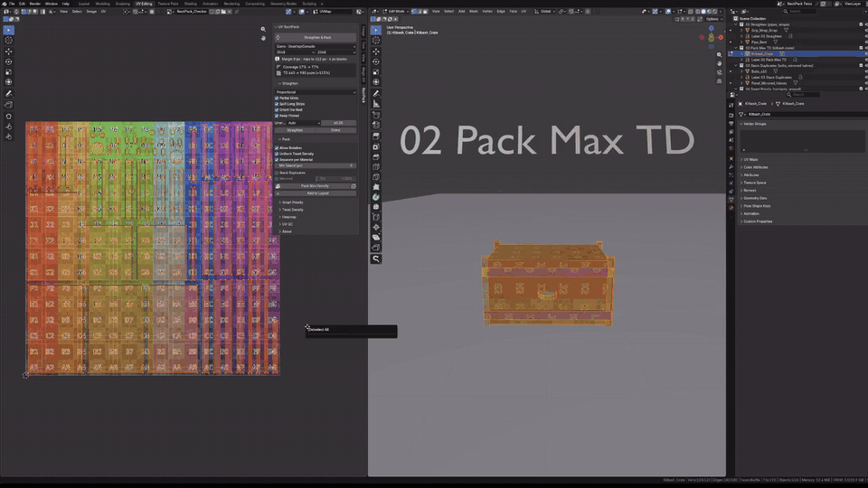
Task: Switch to the Texture Paint workspace tab
Action: pyautogui.click(x=168, y=4)
